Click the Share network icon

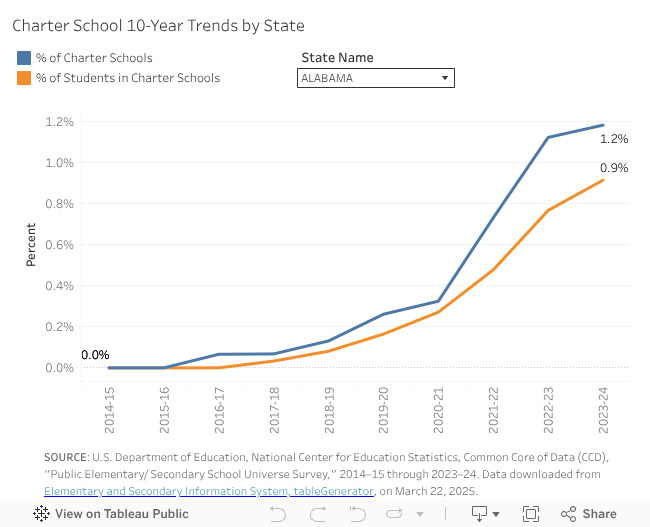(569, 514)
